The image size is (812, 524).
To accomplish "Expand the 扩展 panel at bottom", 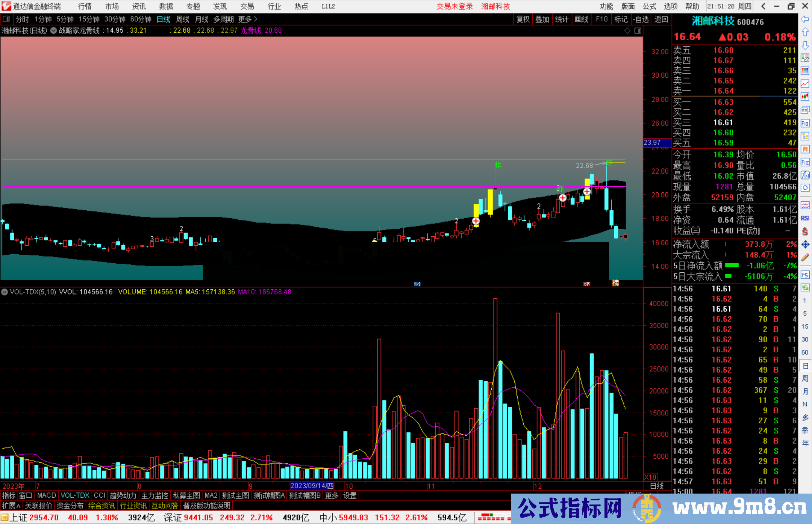I will (11, 506).
